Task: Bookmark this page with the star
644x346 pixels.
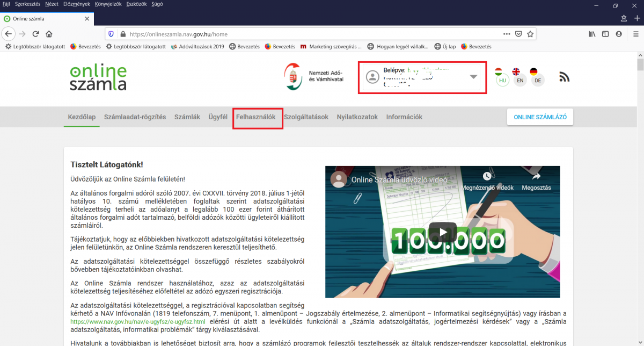Action: click(x=530, y=34)
